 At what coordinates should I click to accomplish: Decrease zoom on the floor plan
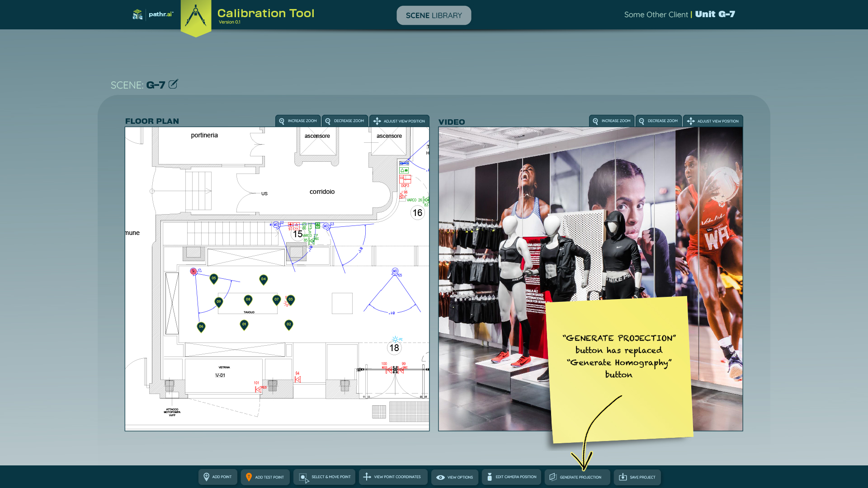[x=344, y=121]
